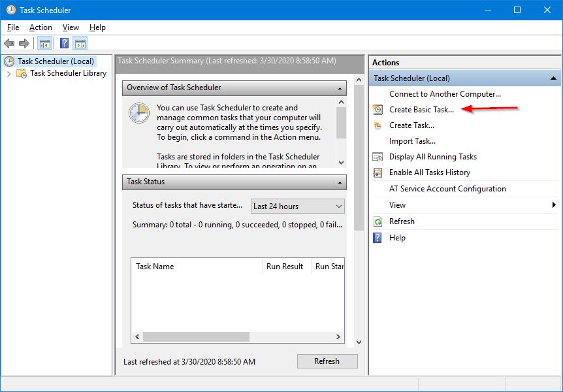Open the View menu in menu bar

pos(71,27)
